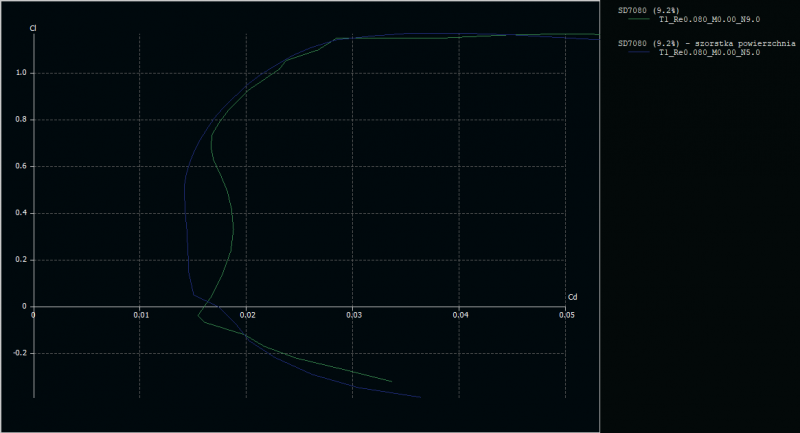Click the blue legend line sample

point(637,52)
